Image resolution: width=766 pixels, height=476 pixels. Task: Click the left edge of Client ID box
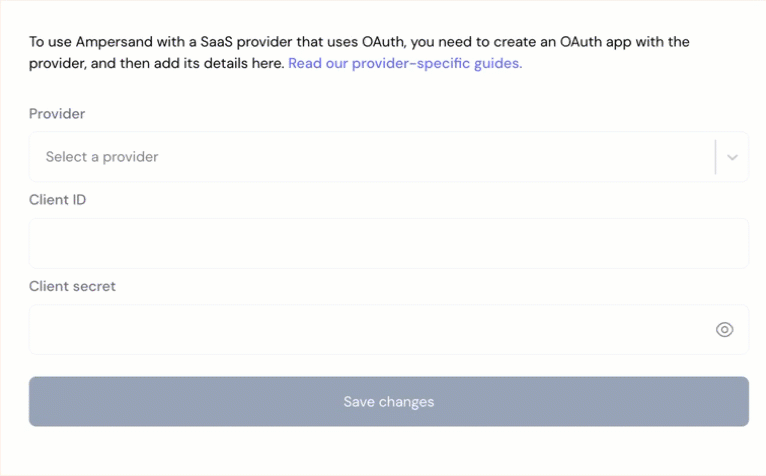pyautogui.click(x=39, y=243)
